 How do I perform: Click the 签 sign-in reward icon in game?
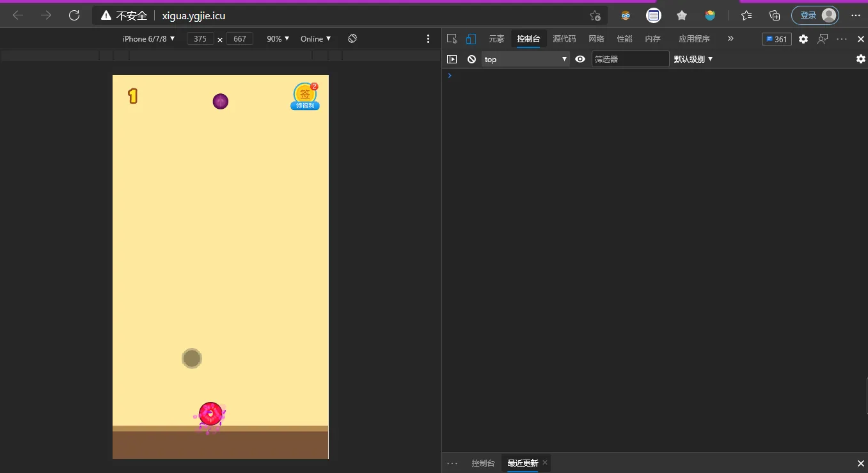click(305, 93)
